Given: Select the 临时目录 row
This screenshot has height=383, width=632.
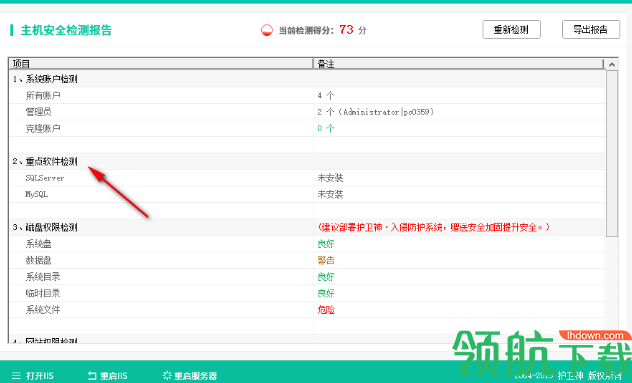Looking at the screenshot, I should [x=307, y=293].
